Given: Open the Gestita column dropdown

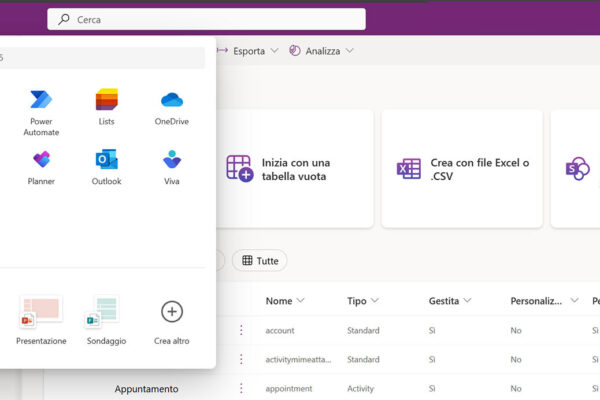Looking at the screenshot, I should [x=468, y=300].
